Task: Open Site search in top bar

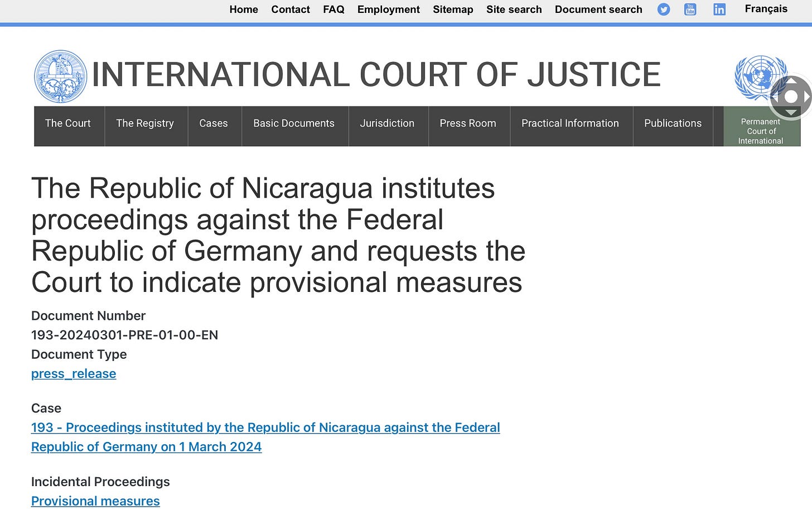Action: [514, 9]
